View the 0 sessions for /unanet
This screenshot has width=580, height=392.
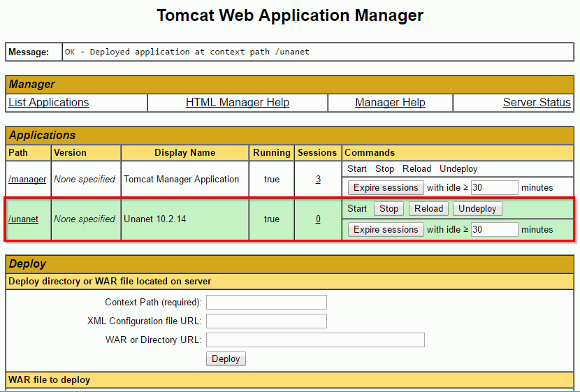pyautogui.click(x=318, y=219)
